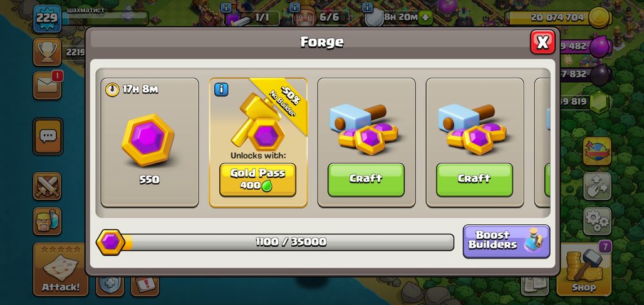Tap the gold coin resource counter 20 074 704

pyautogui.click(x=559, y=18)
